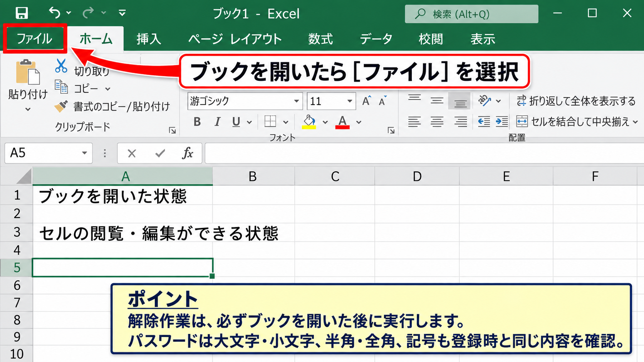644x362 pixels.
Task: Click the fx insert function icon
Action: (188, 153)
